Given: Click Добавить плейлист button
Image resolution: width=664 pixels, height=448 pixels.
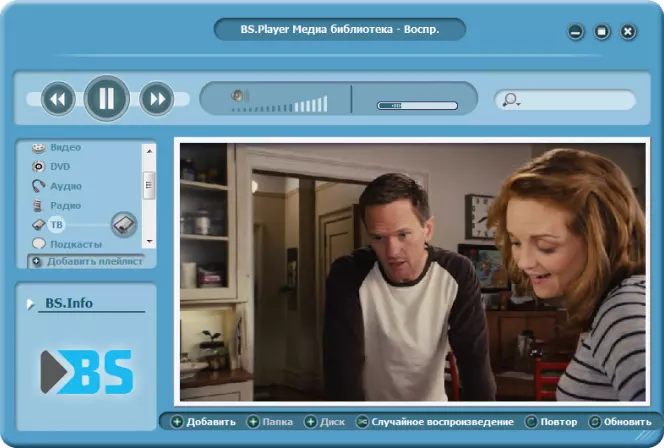Looking at the screenshot, I should 86,262.
